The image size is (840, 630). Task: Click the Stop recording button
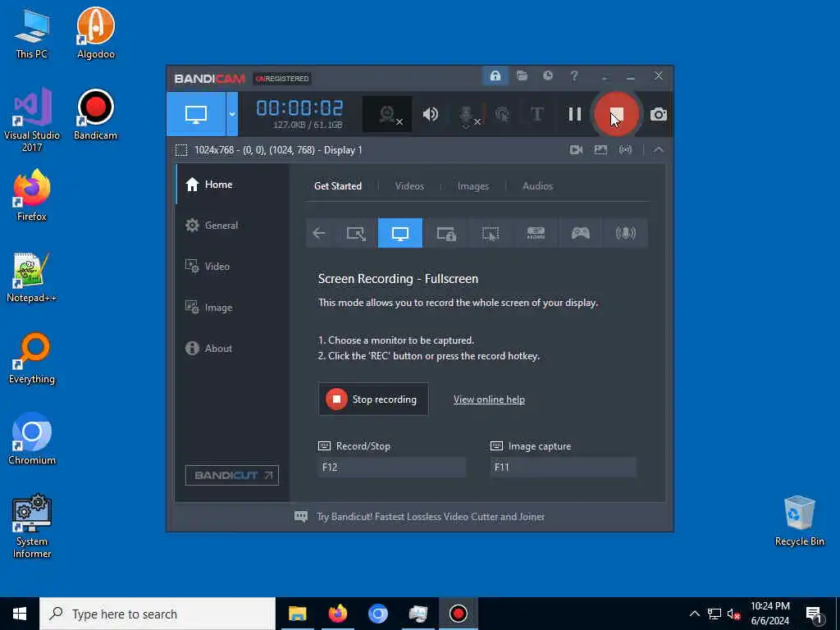pyautogui.click(x=373, y=399)
